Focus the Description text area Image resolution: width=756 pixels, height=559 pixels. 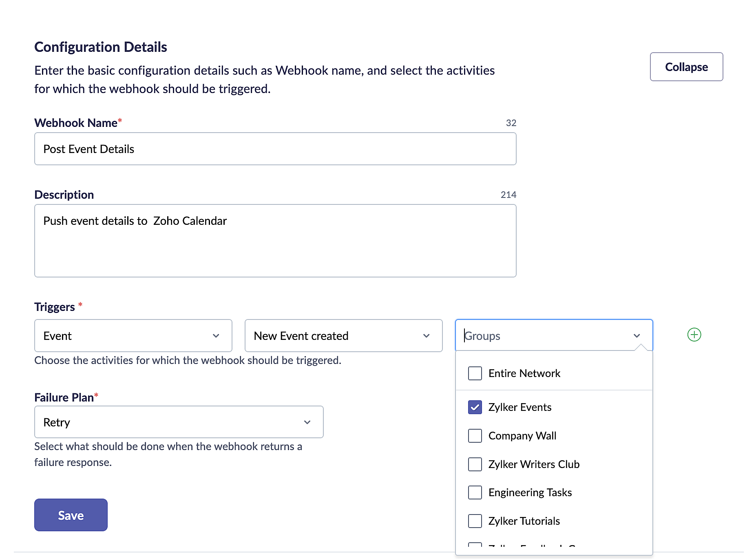pos(275,241)
